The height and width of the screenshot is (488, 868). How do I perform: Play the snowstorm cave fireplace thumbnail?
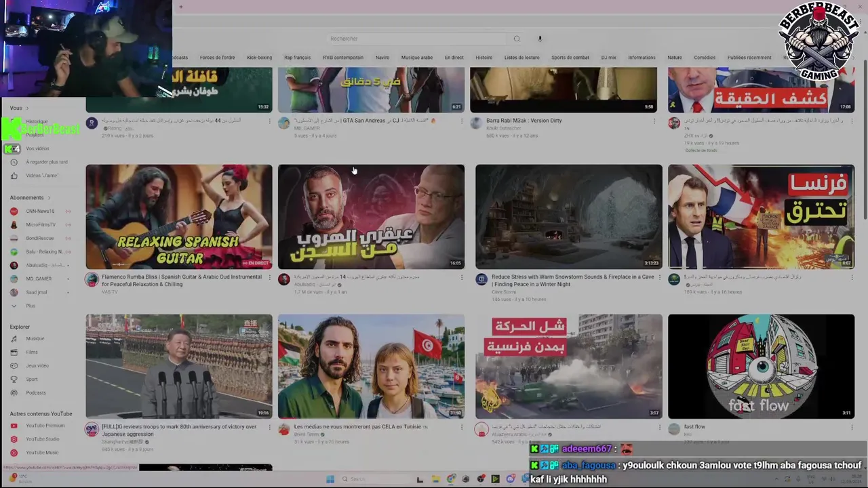pyautogui.click(x=569, y=217)
